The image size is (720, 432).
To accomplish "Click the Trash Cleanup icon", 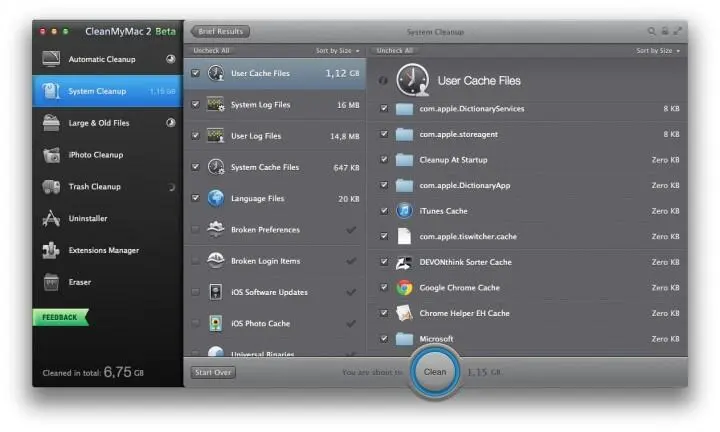I will pyautogui.click(x=51, y=187).
